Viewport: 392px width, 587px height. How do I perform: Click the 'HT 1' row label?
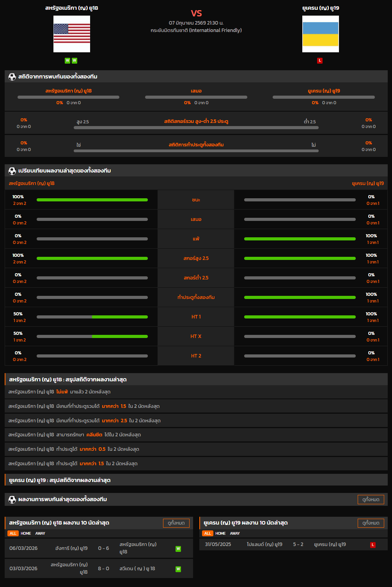(196, 317)
